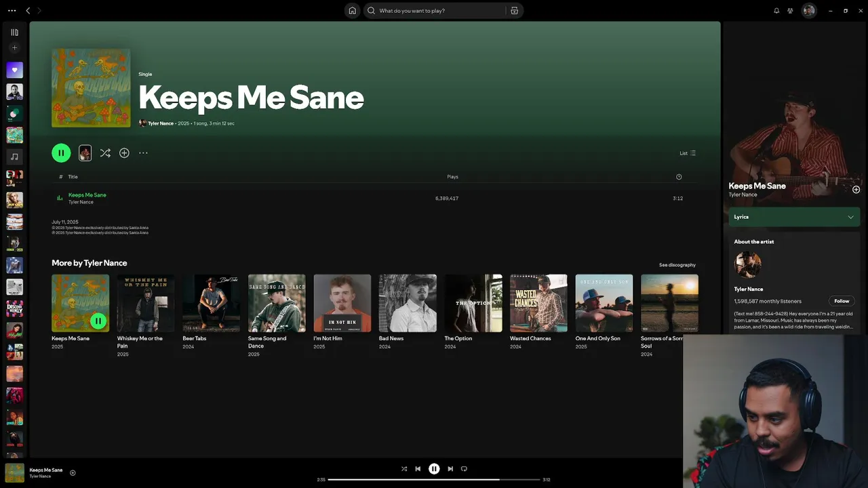Click the 6,389,417 plays count
This screenshot has height=488, width=868.
447,199
